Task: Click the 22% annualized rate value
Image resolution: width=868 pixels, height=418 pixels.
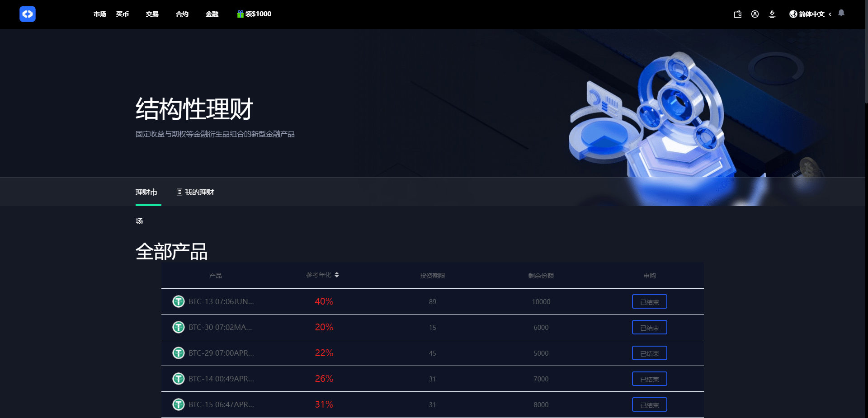Action: (324, 353)
